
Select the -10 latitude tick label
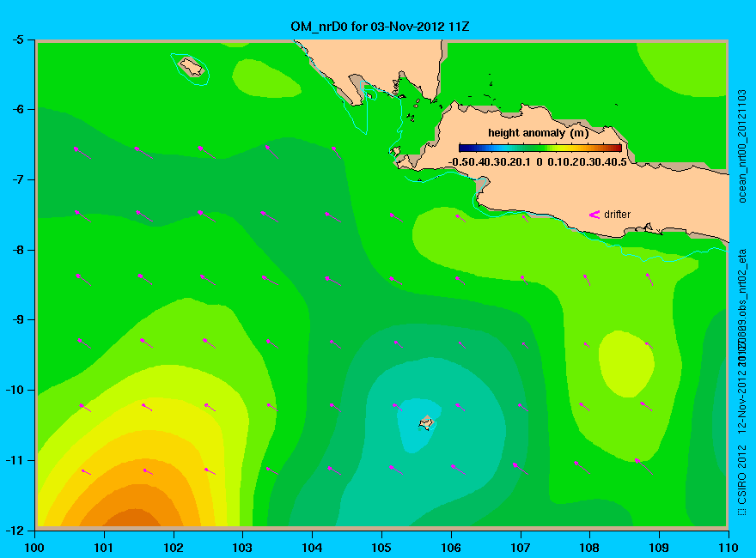coord(15,390)
